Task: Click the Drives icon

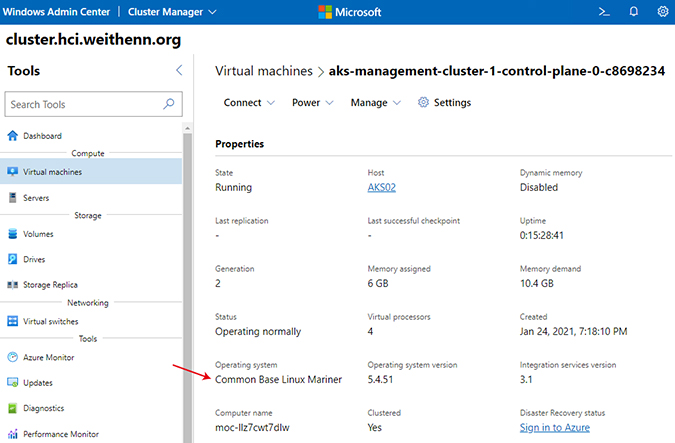Action: [12, 259]
